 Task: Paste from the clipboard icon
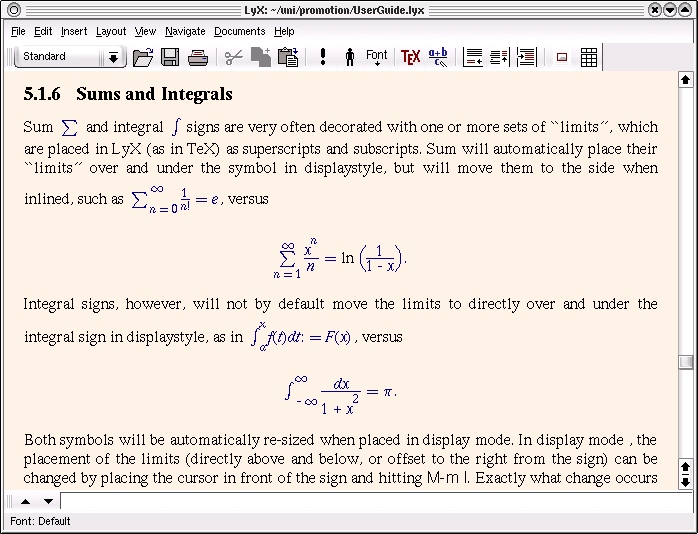pyautogui.click(x=288, y=57)
